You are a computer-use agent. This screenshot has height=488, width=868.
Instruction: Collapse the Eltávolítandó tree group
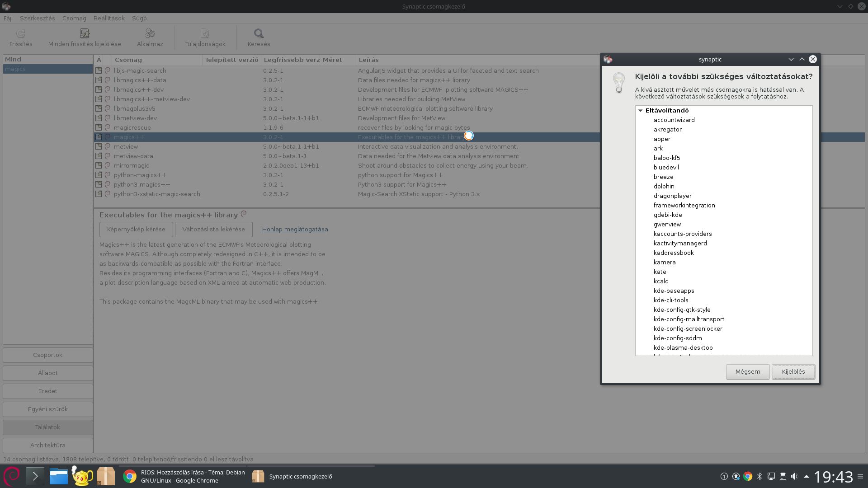(x=640, y=111)
